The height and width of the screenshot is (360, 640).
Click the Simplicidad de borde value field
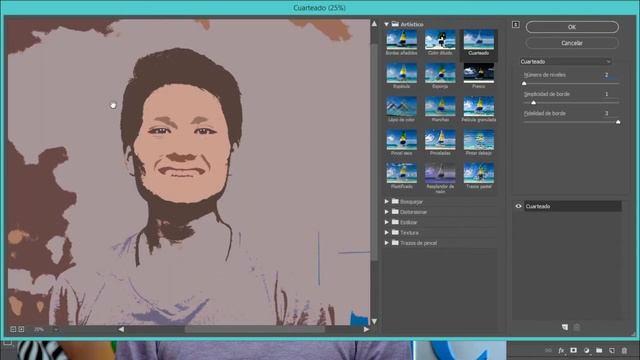[x=607, y=94]
